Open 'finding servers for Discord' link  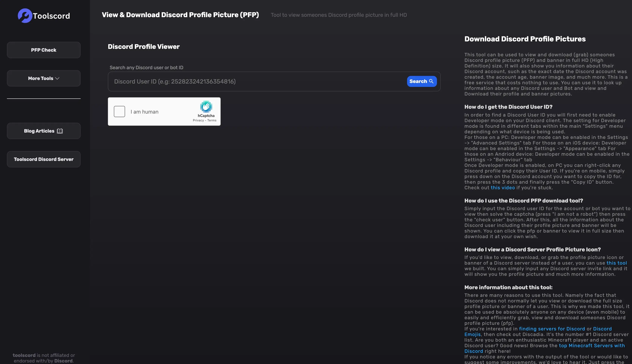(552, 329)
